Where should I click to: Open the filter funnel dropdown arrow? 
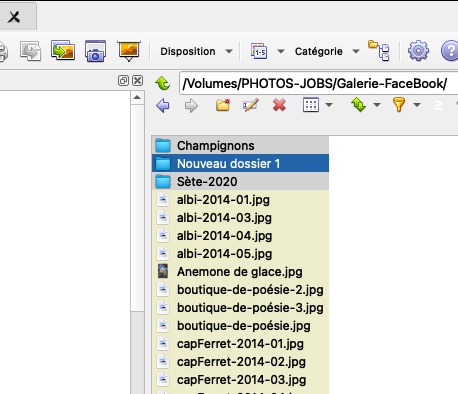coord(417,105)
